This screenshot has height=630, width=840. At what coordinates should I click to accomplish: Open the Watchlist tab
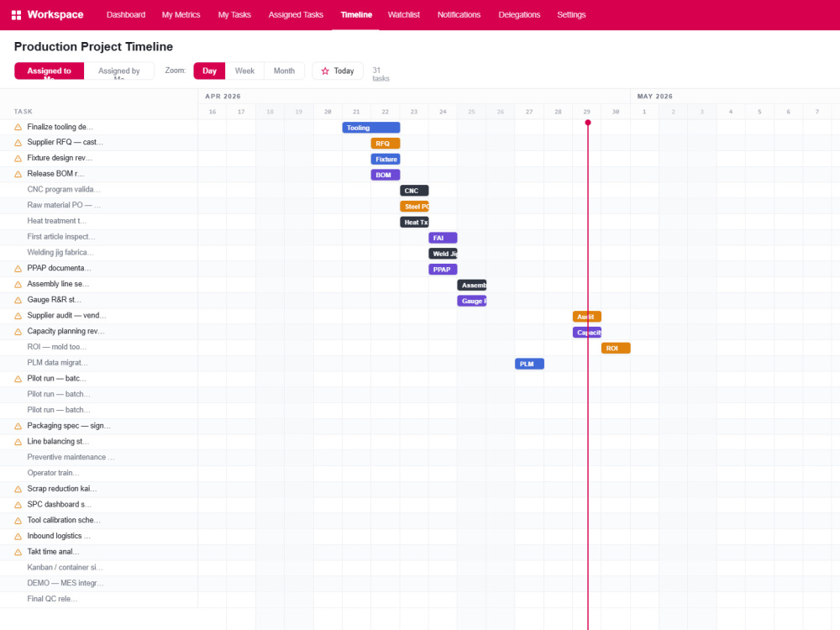[x=404, y=15]
